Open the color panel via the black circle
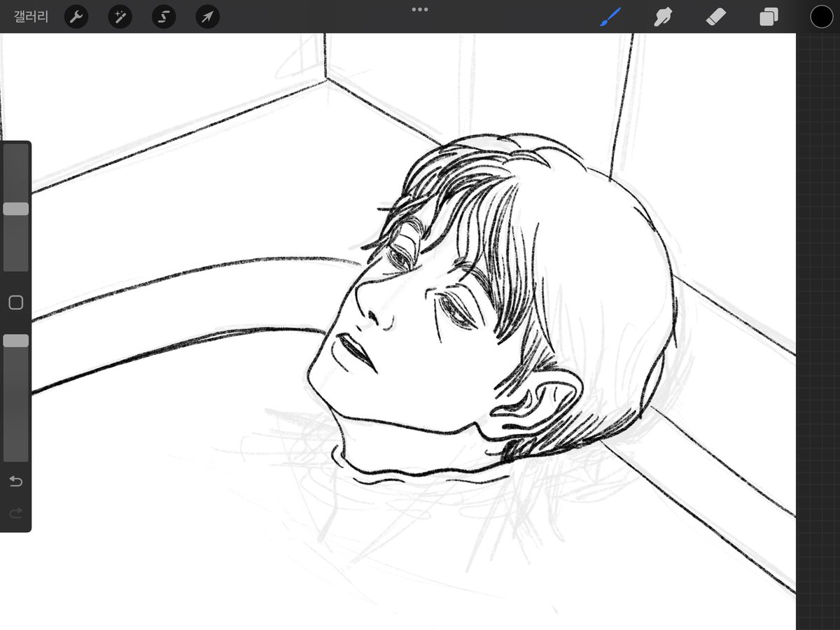The width and height of the screenshot is (840, 630). pyautogui.click(x=820, y=16)
